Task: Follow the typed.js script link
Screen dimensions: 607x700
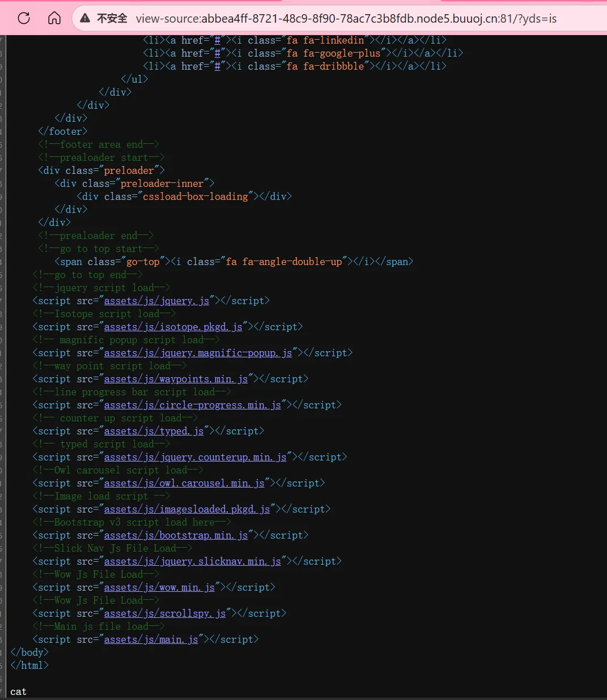Action: (x=154, y=431)
